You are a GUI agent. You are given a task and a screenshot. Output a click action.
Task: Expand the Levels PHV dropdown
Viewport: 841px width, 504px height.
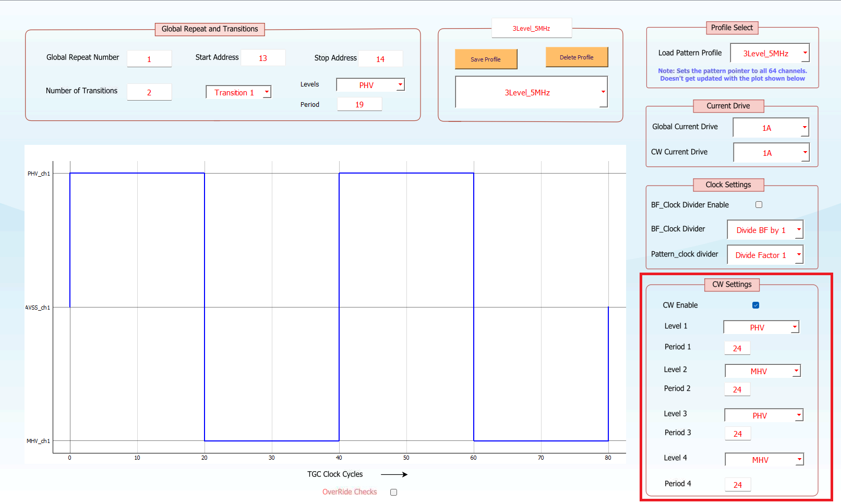point(370,85)
